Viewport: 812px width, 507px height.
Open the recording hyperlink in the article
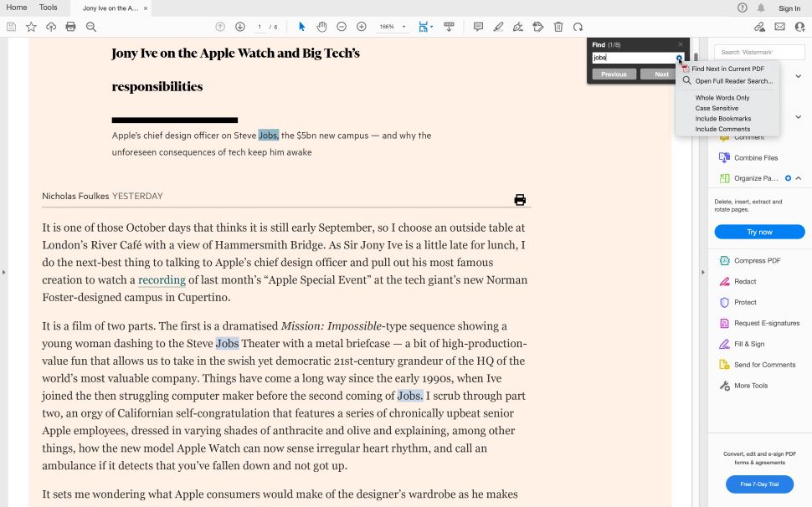coord(162,280)
